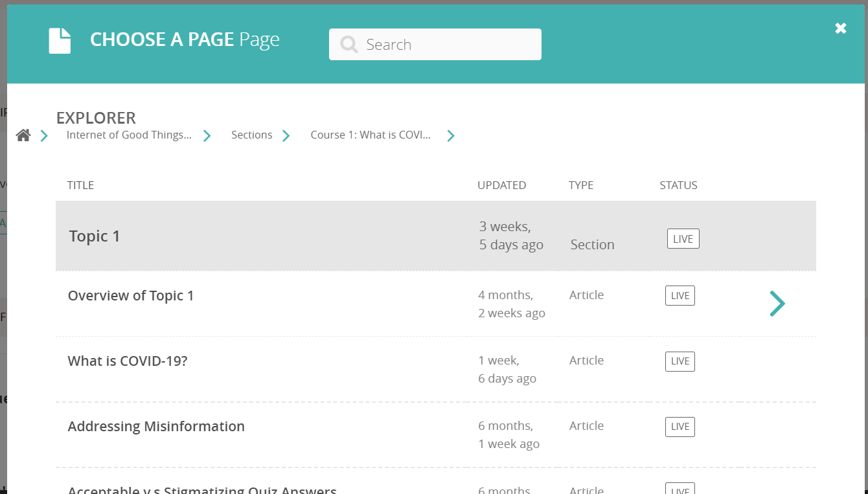Viewport: 868px width, 494px height.
Task: Open the Addressing Misinformation article
Action: click(x=156, y=427)
